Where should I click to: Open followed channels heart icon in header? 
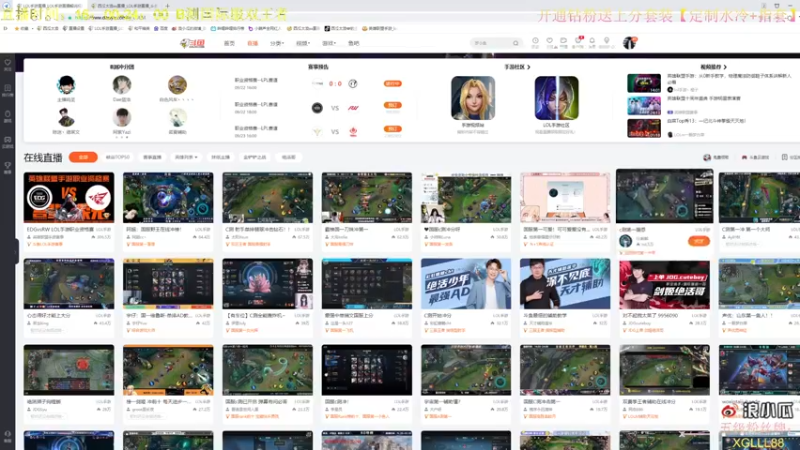[549, 42]
